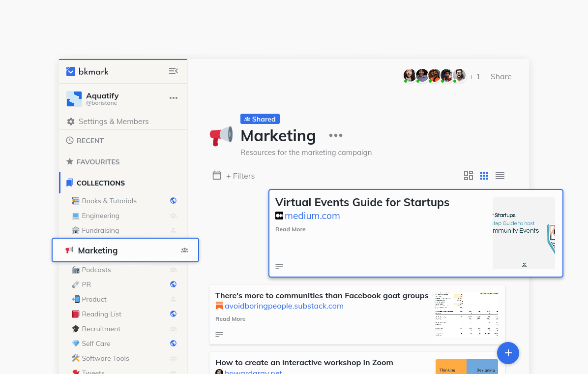Screen dimensions: 588x374
Task: Open the medium.com link
Action: (312, 216)
